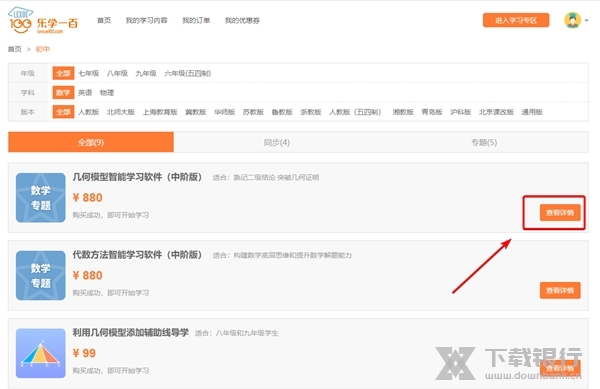Screen dimensions: 600x389
Task: Choose 苏教版 edition filter
Action: pyautogui.click(x=253, y=112)
